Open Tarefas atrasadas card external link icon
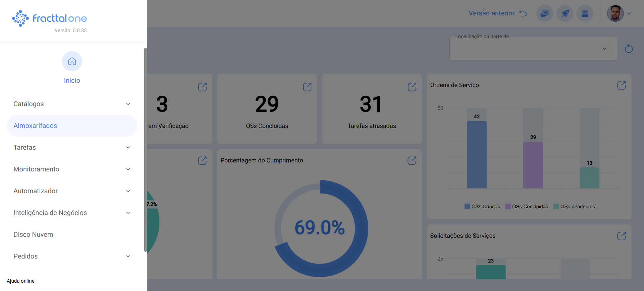Screen dimensions: 644x291 [412, 87]
